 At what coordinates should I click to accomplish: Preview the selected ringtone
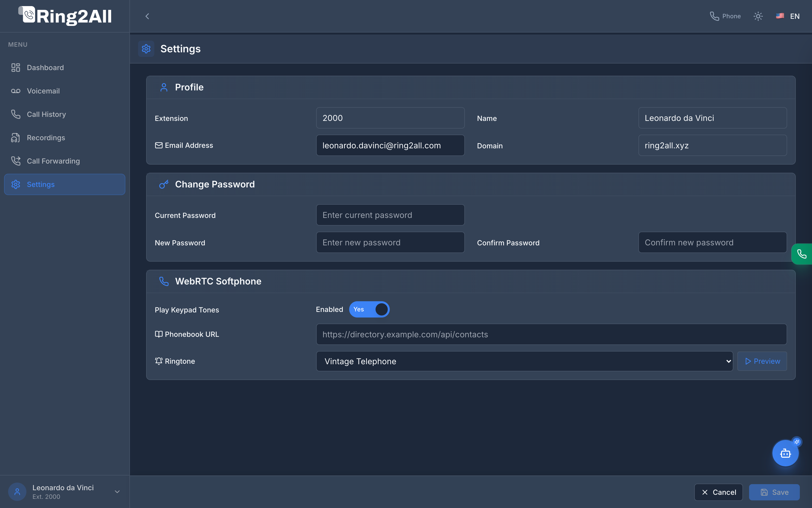[x=762, y=361]
